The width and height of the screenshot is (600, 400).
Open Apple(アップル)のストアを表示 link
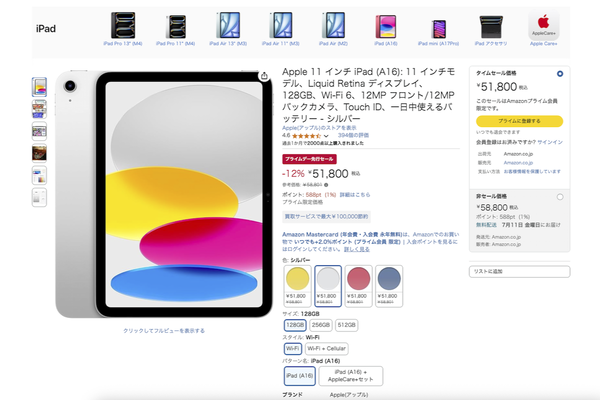(x=319, y=128)
